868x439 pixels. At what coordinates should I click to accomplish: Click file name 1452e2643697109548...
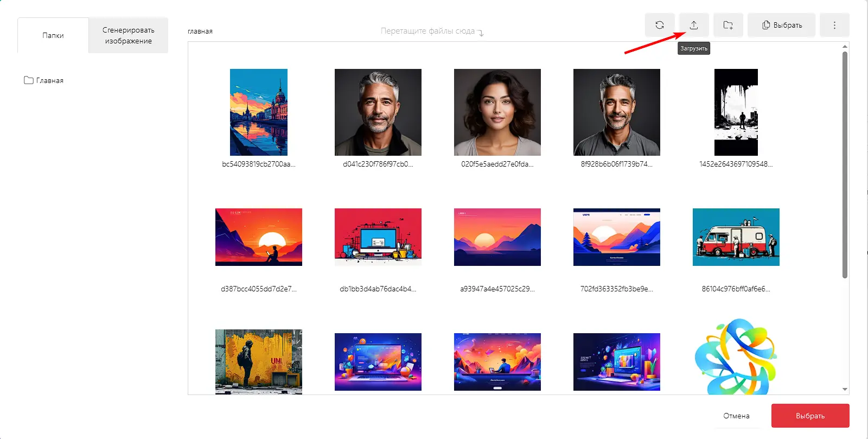pyautogui.click(x=736, y=164)
